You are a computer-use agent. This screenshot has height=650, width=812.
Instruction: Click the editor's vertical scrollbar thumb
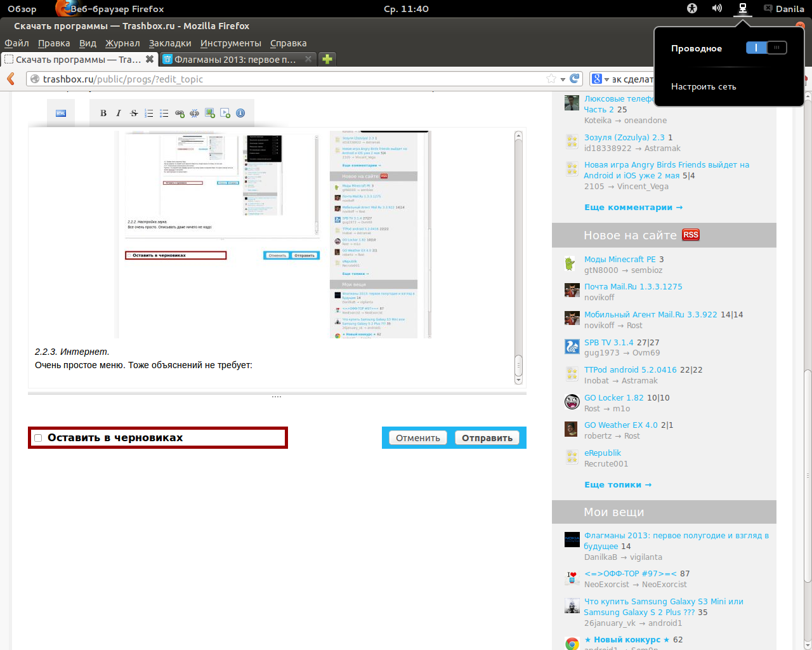pos(518,365)
